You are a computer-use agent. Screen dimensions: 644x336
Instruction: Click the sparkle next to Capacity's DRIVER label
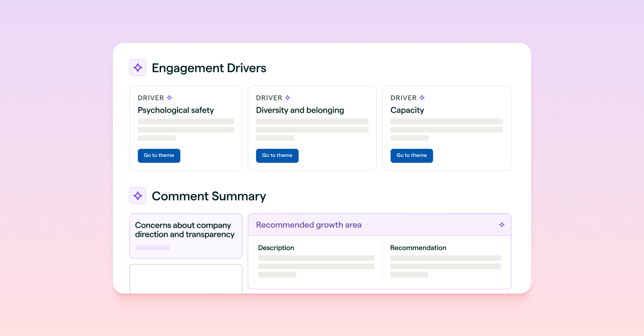pyautogui.click(x=422, y=98)
